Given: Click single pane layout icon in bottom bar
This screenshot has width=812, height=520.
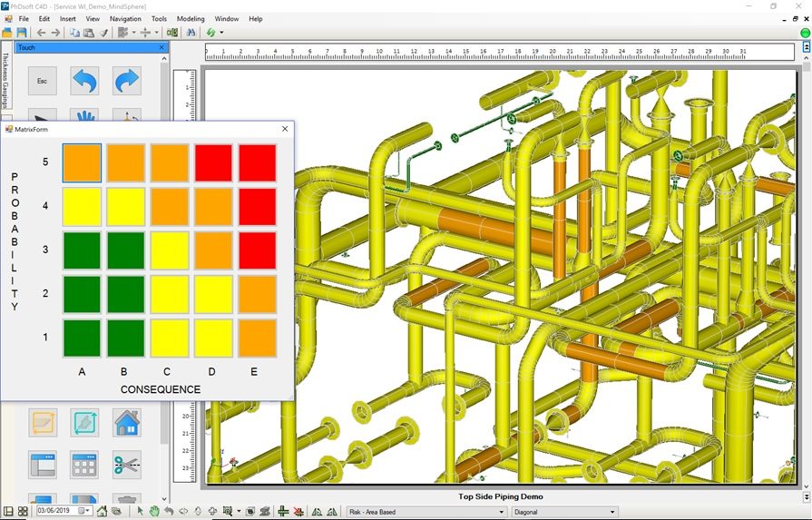Looking at the screenshot, I should point(8,511).
